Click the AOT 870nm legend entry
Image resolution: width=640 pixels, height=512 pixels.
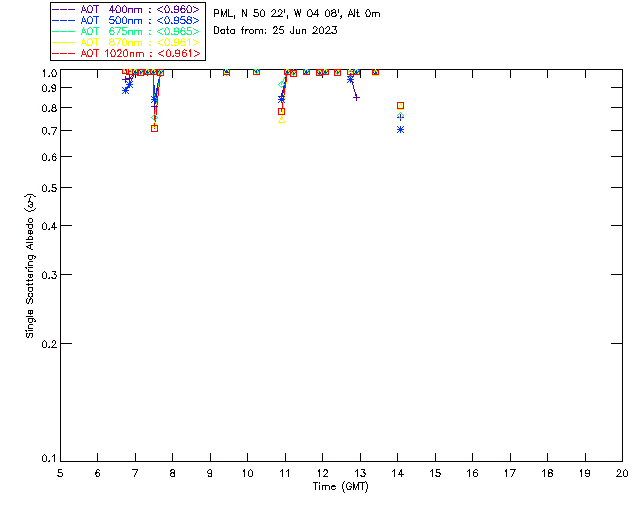click(x=127, y=42)
